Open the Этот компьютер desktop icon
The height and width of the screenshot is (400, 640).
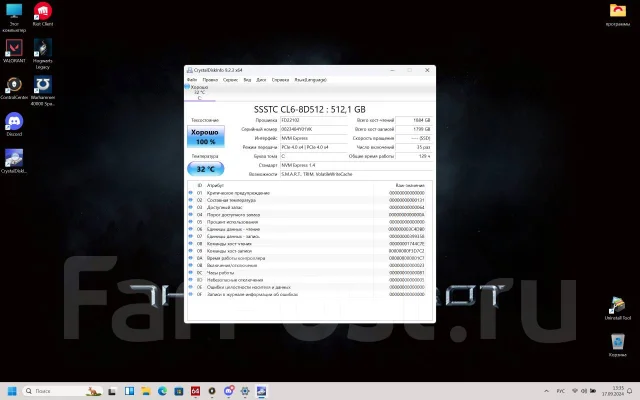(x=14, y=17)
